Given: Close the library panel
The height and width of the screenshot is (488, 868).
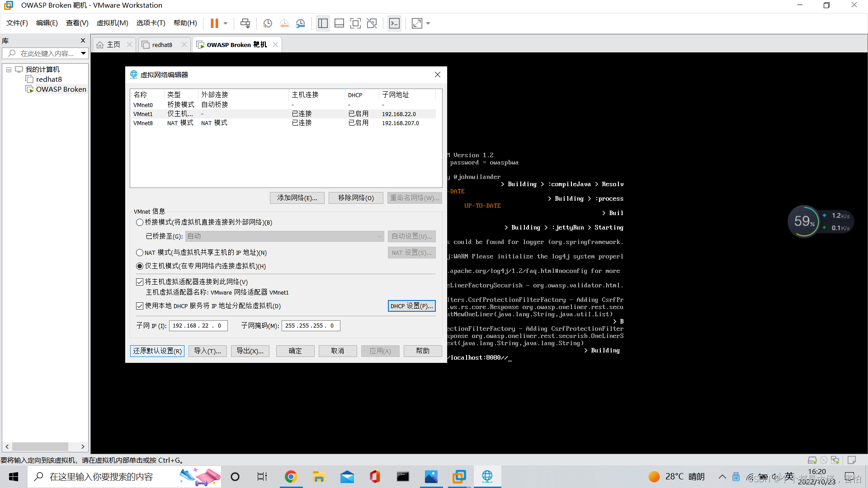Looking at the screenshot, I should [83, 41].
